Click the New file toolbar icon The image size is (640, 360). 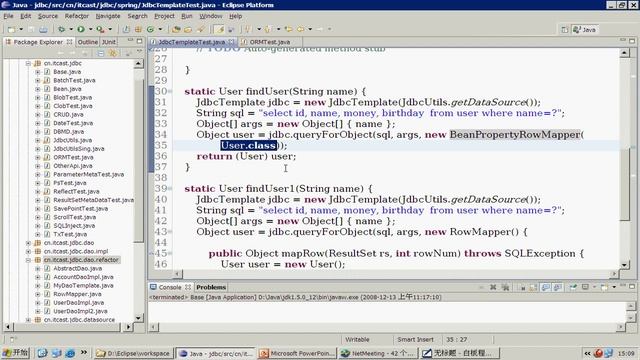[11, 29]
